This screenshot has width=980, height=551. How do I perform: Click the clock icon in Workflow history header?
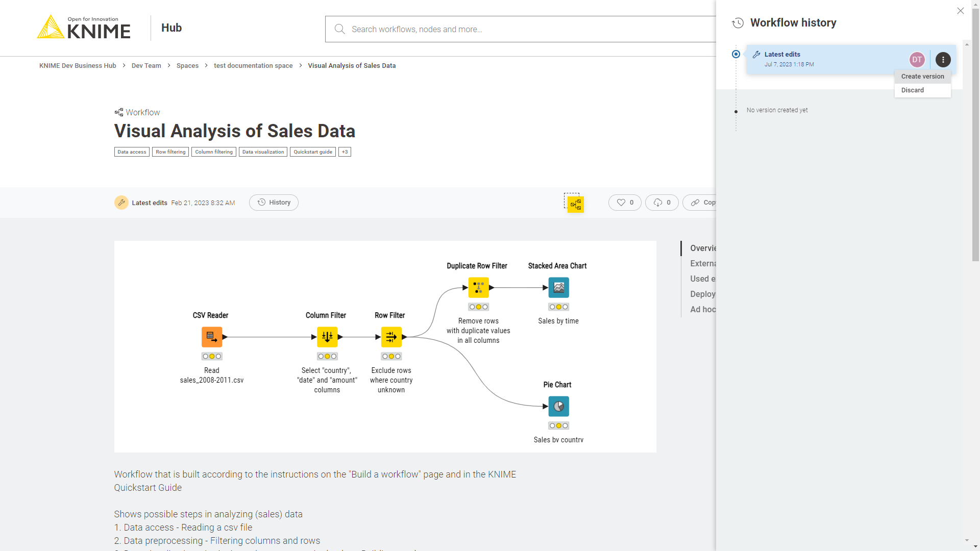pos(739,22)
